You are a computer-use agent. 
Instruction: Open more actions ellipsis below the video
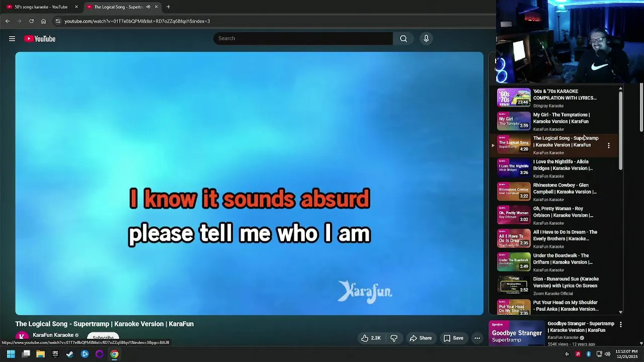[x=477, y=338]
